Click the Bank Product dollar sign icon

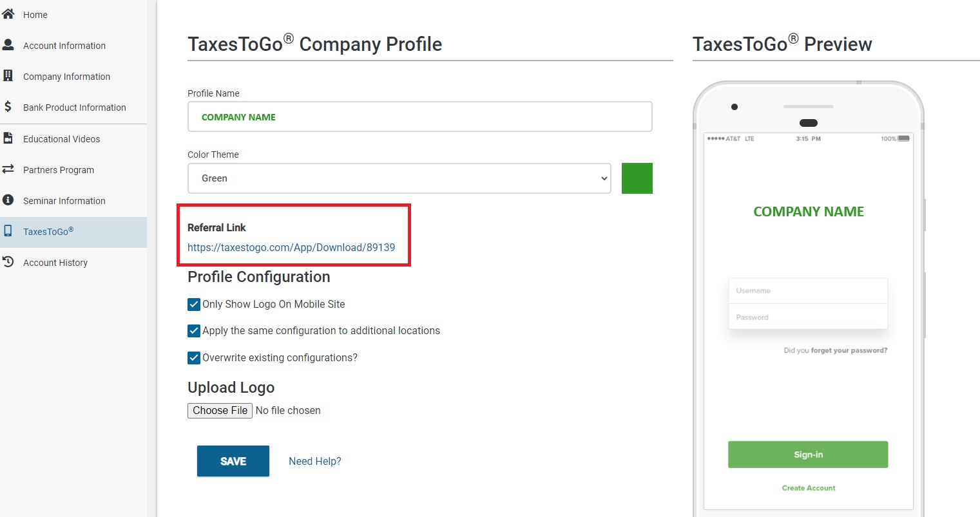8,106
